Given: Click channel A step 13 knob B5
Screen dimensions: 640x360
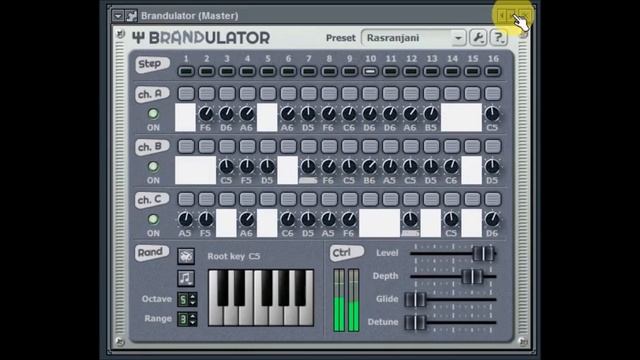Looking at the screenshot, I should pos(431,114).
